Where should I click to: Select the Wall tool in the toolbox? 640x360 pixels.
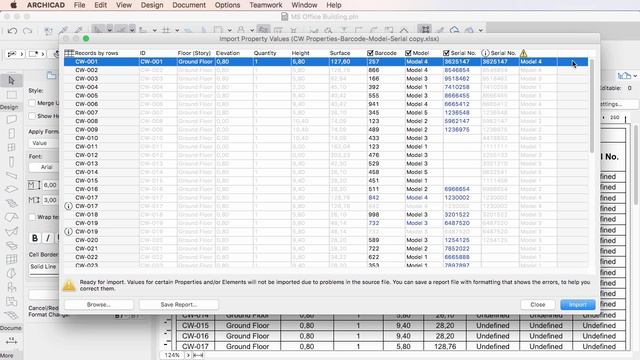coord(11,119)
